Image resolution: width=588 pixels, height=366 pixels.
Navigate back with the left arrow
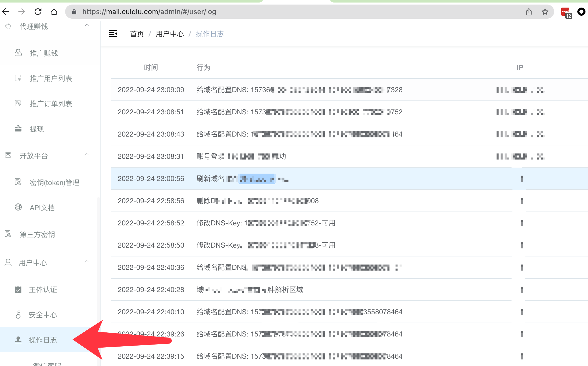pos(6,12)
